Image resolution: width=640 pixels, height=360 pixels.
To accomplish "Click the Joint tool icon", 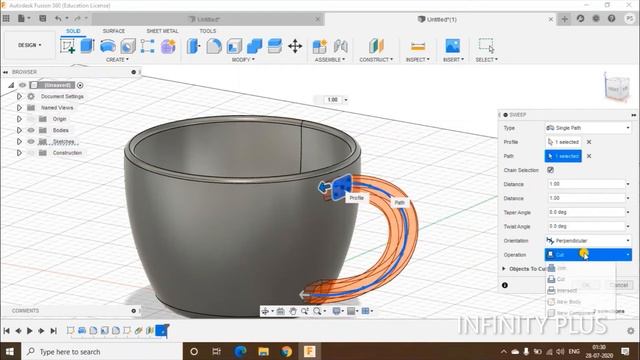I will coord(340,46).
